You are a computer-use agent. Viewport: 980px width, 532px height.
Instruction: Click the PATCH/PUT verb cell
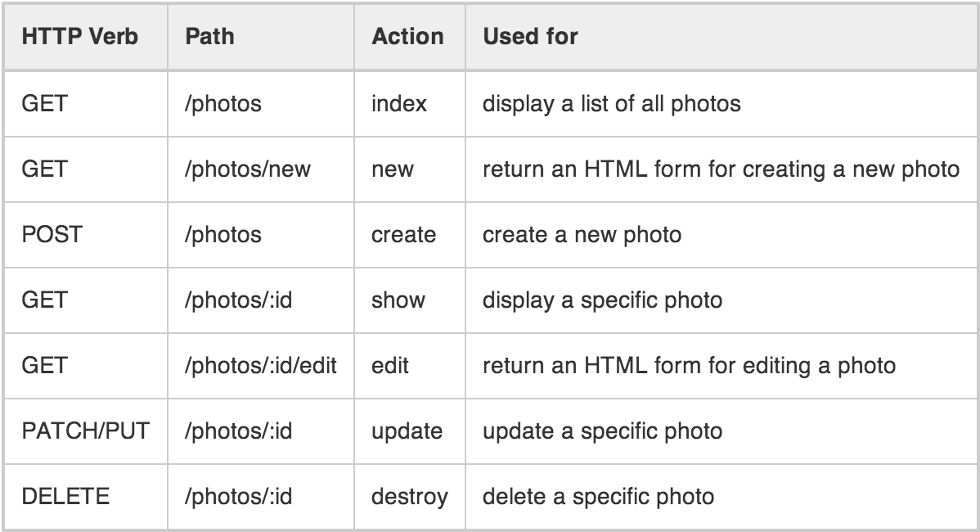click(x=86, y=431)
